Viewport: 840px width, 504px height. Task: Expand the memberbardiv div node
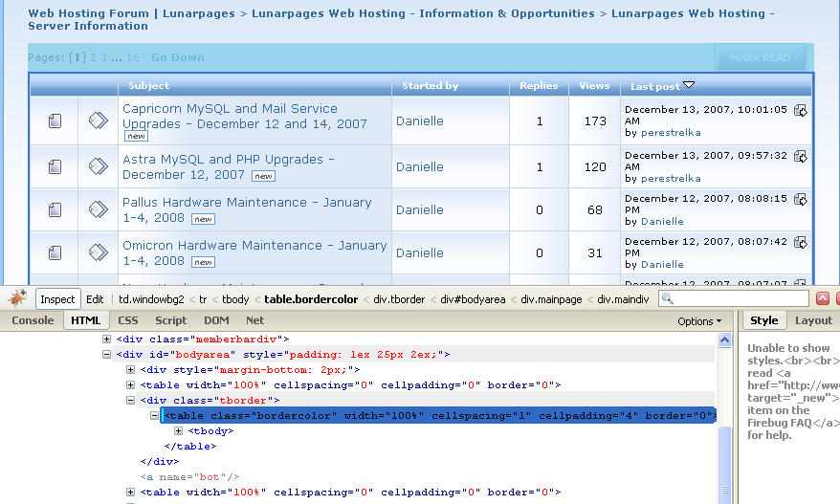(106, 340)
